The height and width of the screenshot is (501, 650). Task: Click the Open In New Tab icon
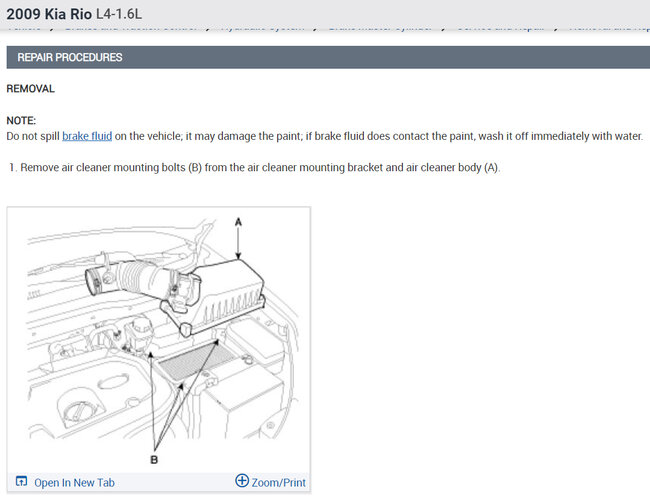coord(21,482)
